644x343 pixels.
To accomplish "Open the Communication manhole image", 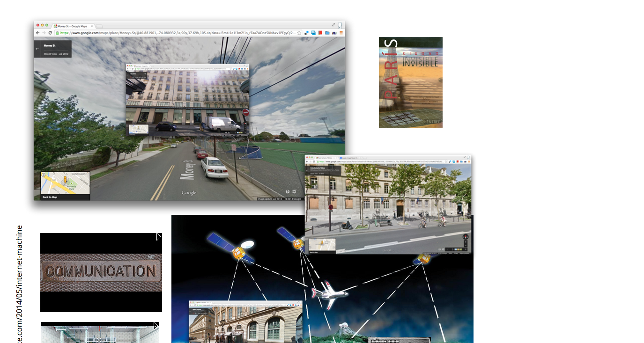I will coord(101,272).
